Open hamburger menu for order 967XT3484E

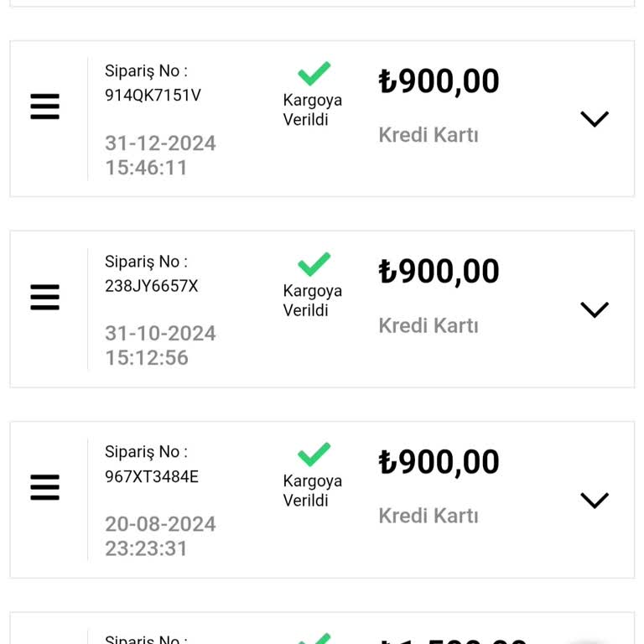tap(45, 487)
